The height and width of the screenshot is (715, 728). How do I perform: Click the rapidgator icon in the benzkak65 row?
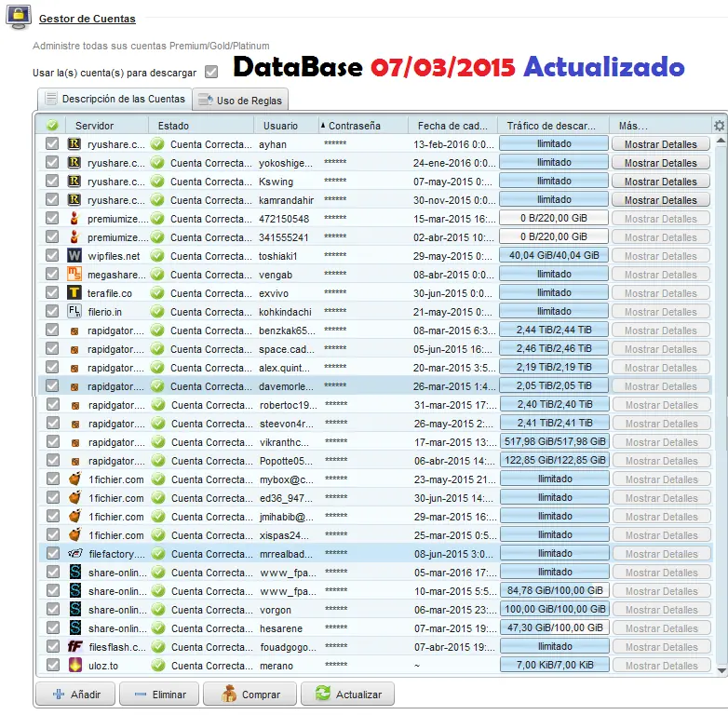[74, 331]
